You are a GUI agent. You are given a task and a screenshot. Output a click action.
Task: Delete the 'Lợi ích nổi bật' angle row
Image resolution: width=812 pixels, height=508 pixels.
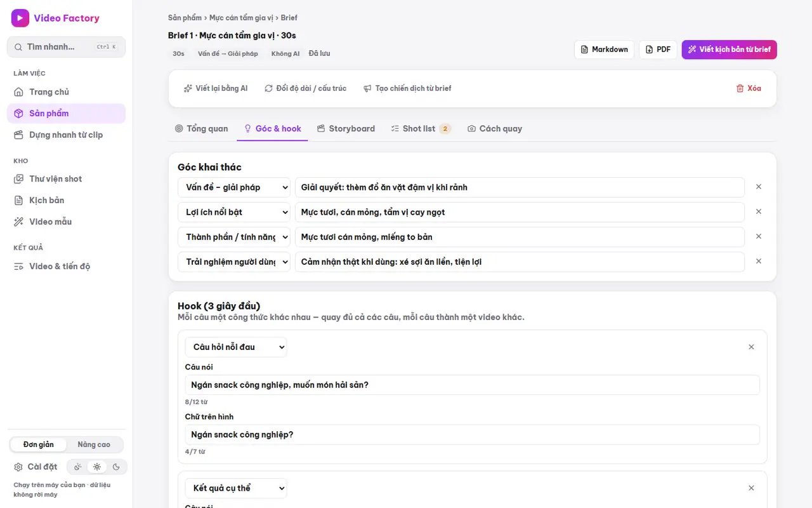(759, 211)
